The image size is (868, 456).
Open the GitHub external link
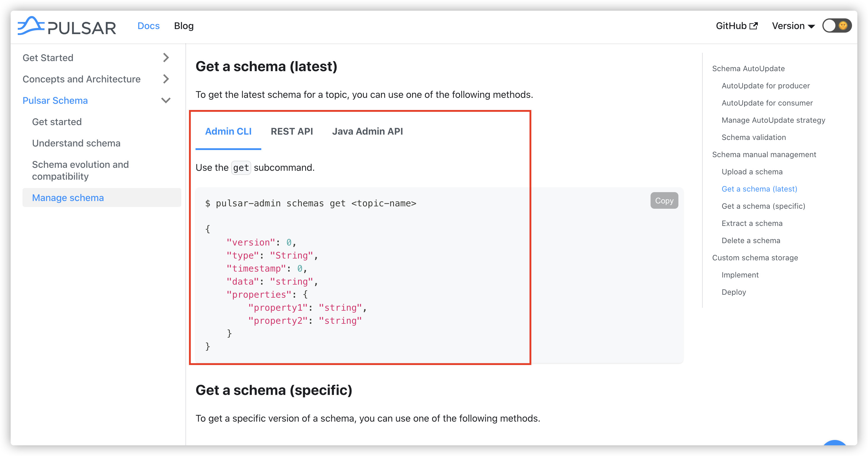pos(736,26)
